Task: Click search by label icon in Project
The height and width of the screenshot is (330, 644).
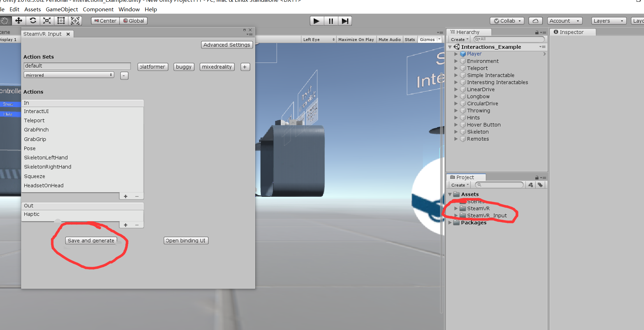Action: click(540, 185)
